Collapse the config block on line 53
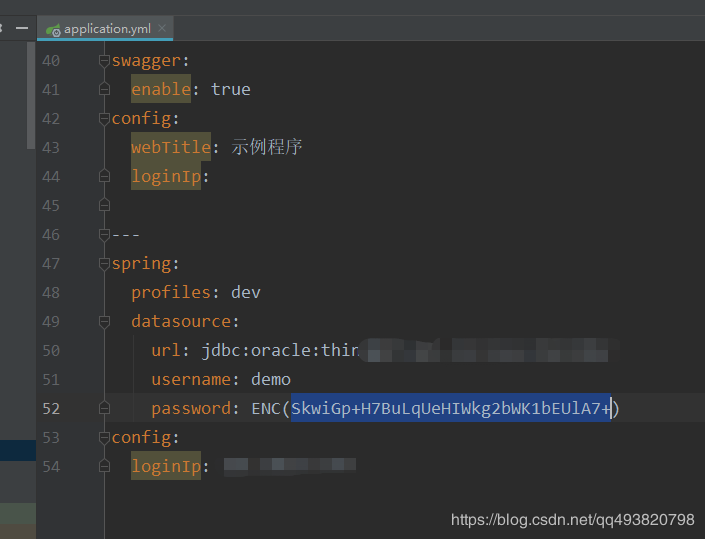 click(104, 438)
